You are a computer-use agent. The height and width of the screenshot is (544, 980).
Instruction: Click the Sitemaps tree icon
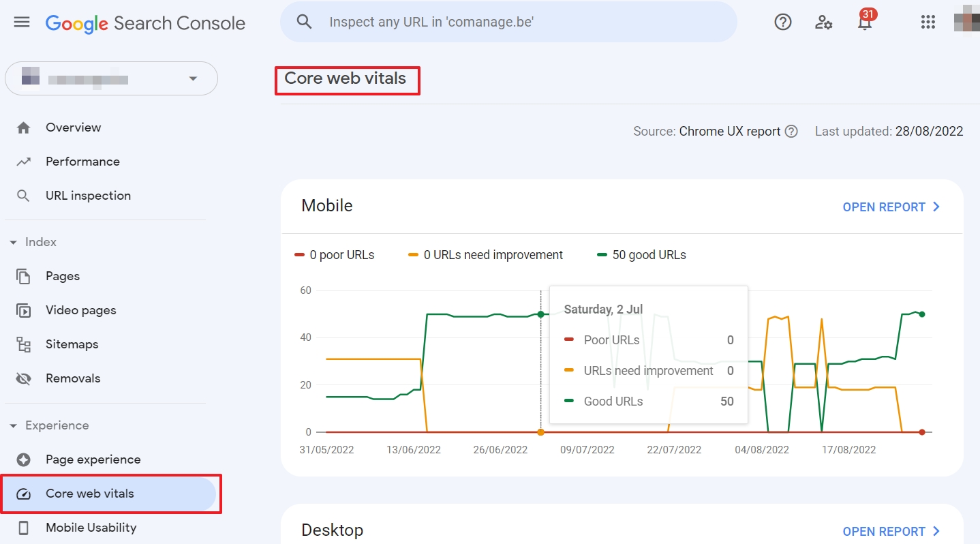[x=23, y=344]
